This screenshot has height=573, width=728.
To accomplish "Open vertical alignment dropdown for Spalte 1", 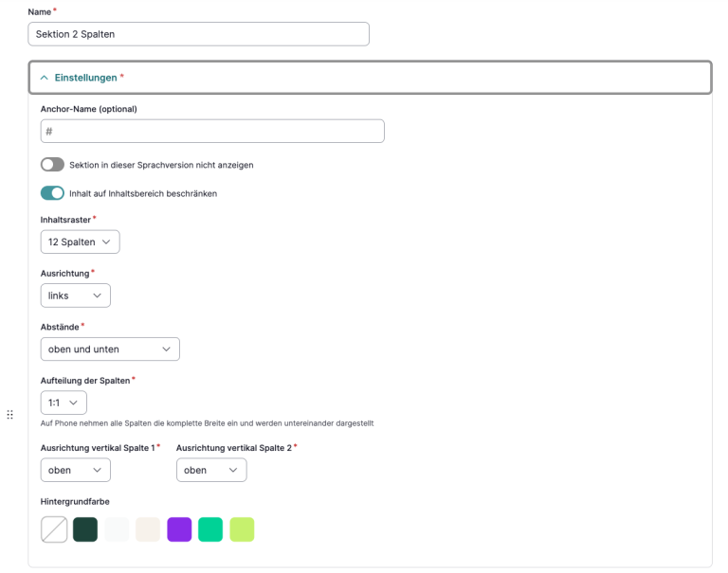I will click(x=75, y=471).
